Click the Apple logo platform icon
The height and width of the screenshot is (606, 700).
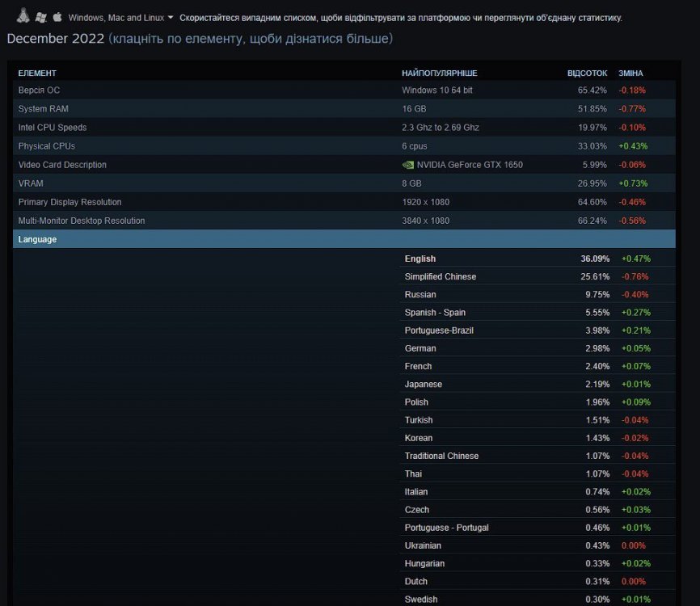[x=57, y=17]
